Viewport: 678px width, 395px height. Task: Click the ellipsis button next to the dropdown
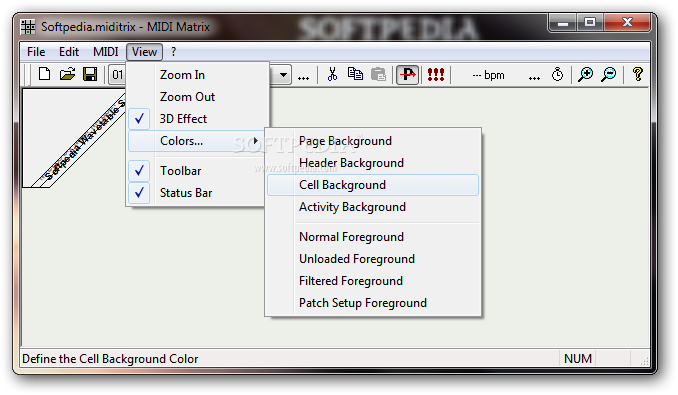tap(304, 75)
